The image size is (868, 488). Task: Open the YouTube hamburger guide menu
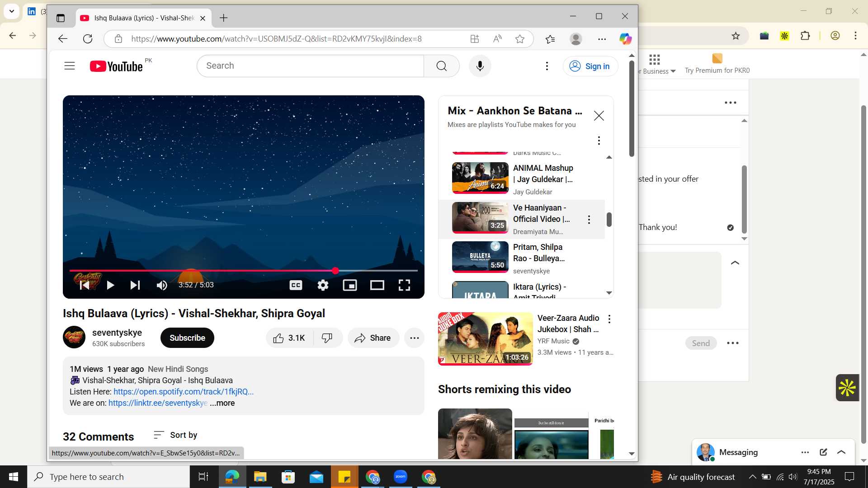point(70,66)
